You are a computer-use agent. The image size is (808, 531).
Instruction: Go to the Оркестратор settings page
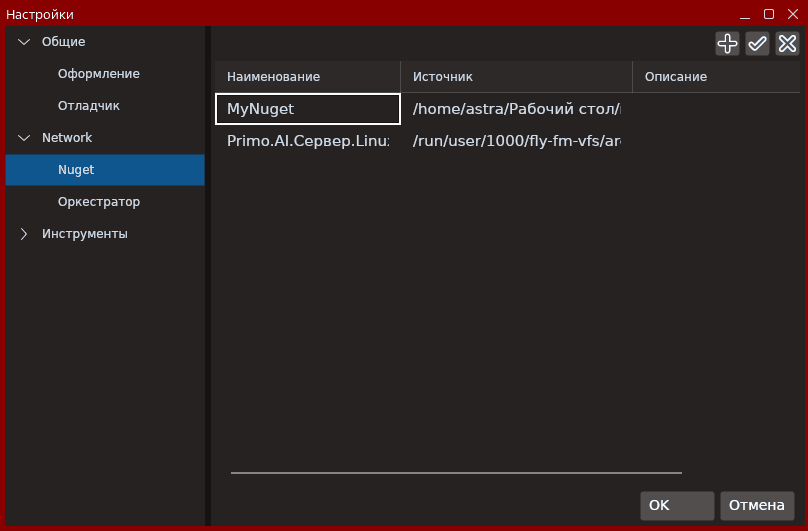[98, 202]
